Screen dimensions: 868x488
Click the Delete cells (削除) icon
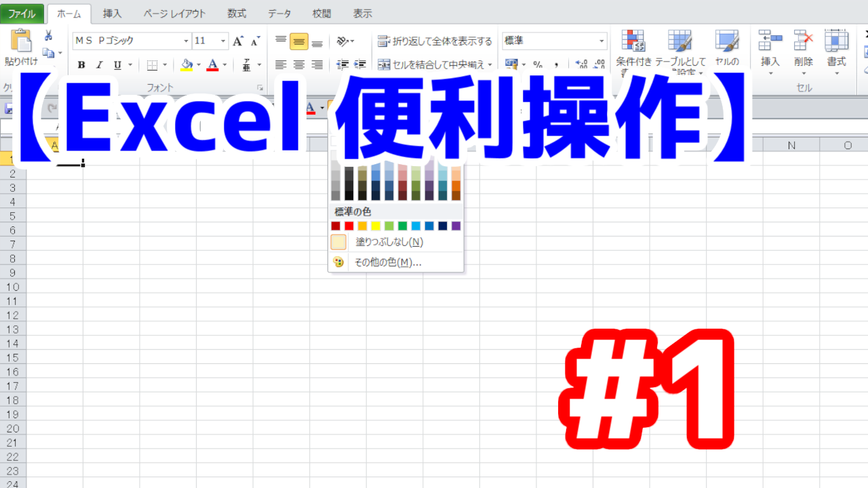click(804, 41)
